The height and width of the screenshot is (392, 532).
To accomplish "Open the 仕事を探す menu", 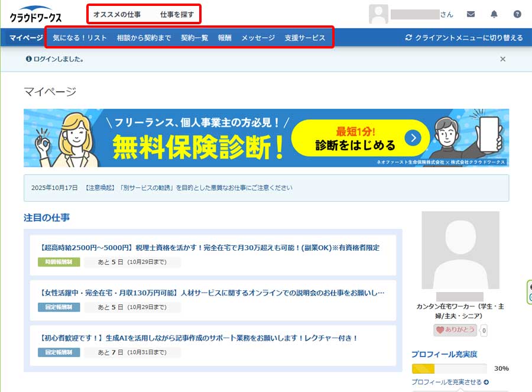I will pos(177,14).
